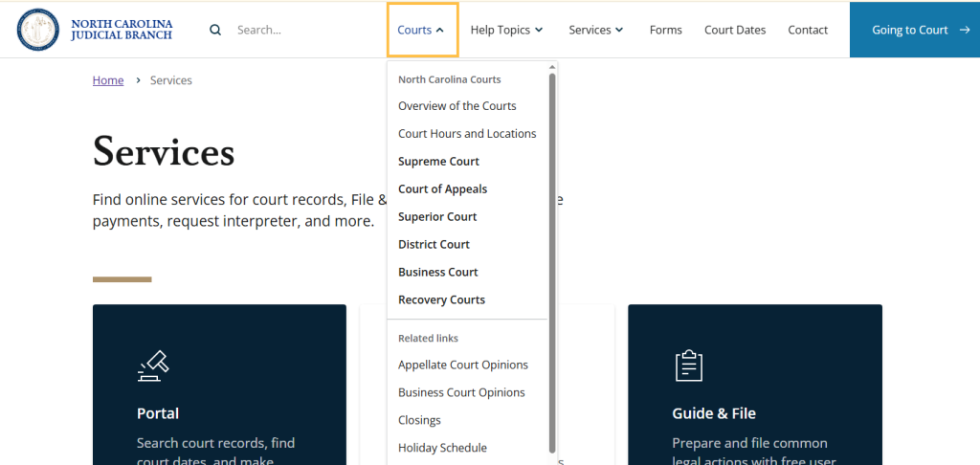Click the arrow icon in Going to Court
Screen dimensions: 980x465
[964, 30]
